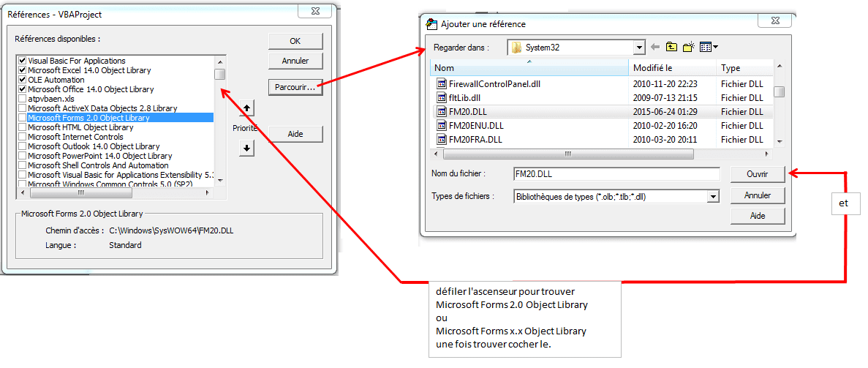Sort files by Type column
The image size is (868, 368).
(744, 68)
